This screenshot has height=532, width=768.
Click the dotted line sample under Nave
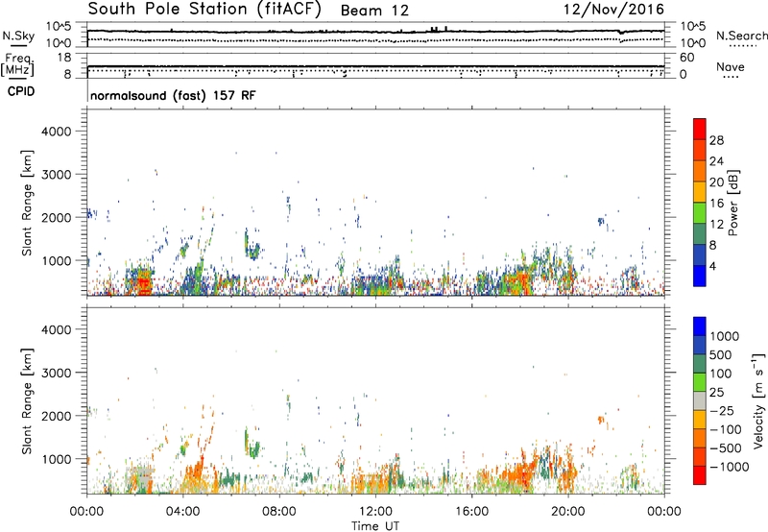click(x=731, y=77)
